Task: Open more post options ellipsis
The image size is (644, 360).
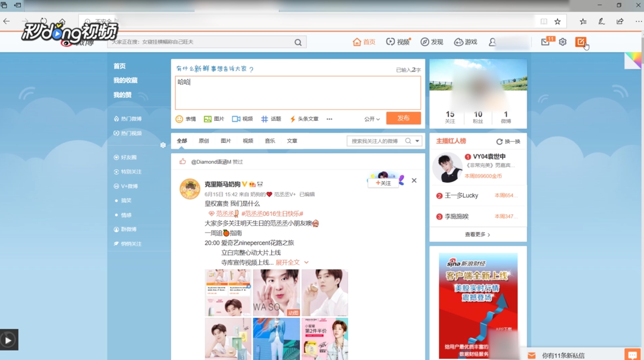Action: pos(329,119)
